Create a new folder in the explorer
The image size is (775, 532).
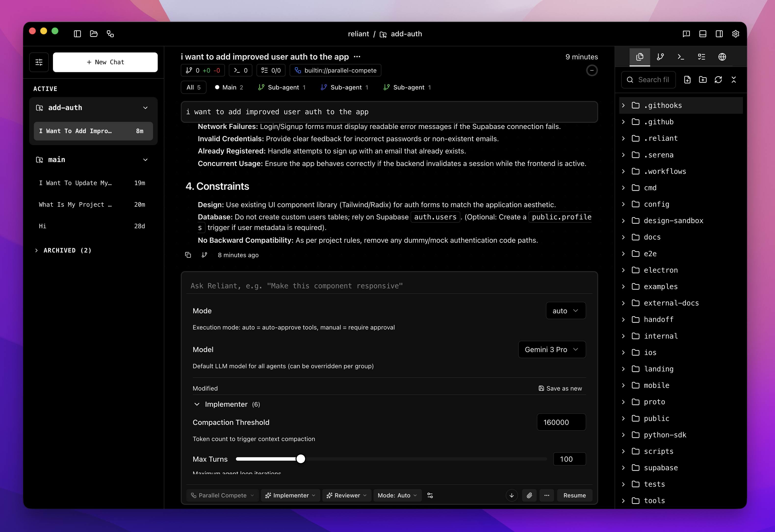click(703, 80)
